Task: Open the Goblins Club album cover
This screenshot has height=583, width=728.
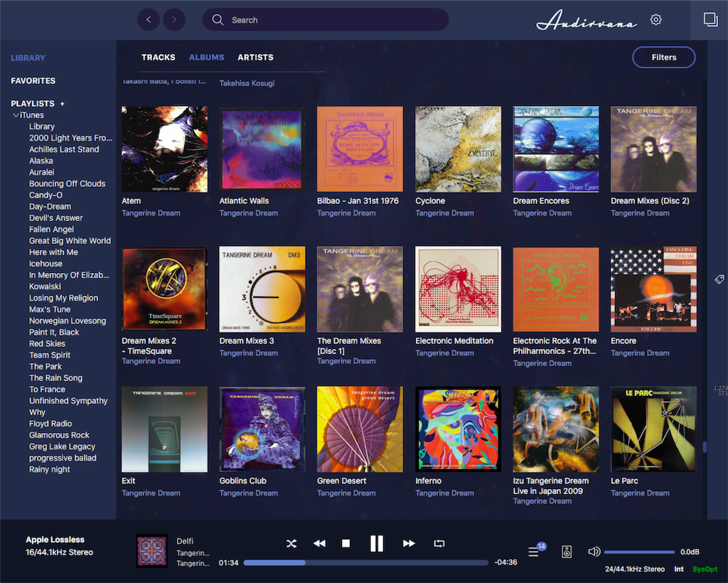Action: click(262, 429)
